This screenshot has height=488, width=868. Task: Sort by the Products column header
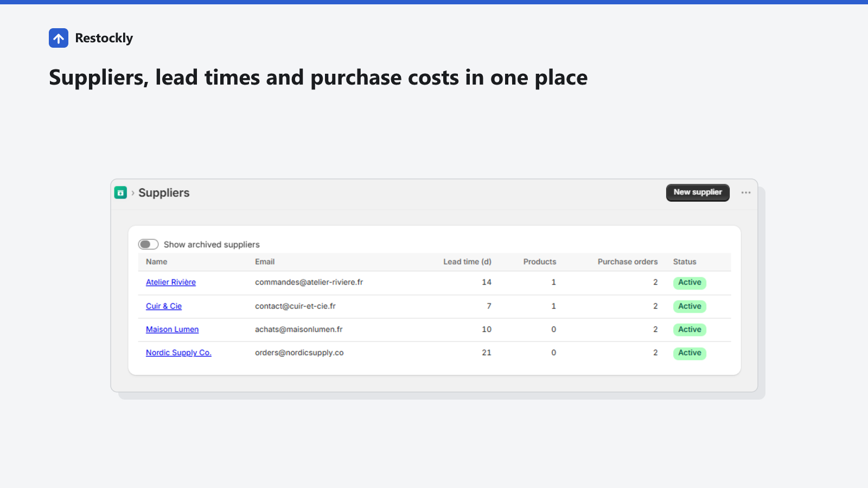540,261
